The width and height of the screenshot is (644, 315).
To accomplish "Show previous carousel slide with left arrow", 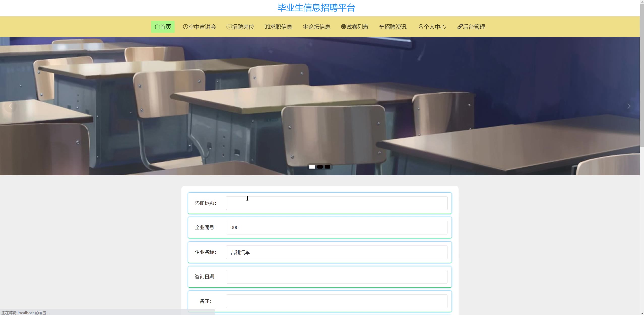I will coord(10,106).
